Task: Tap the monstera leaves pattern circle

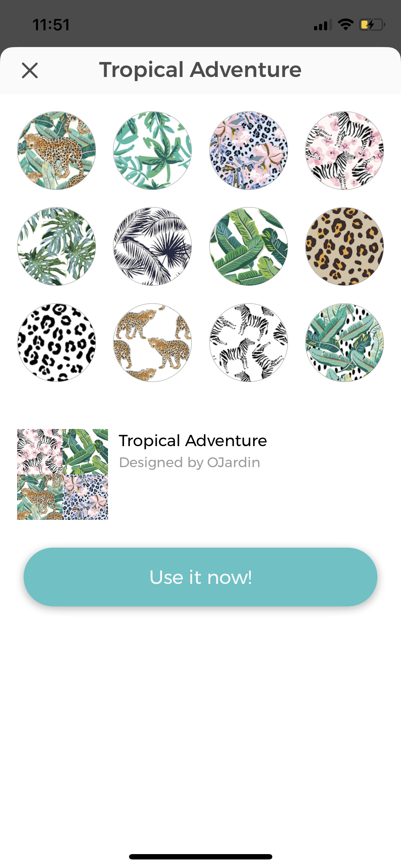Action: point(57,246)
